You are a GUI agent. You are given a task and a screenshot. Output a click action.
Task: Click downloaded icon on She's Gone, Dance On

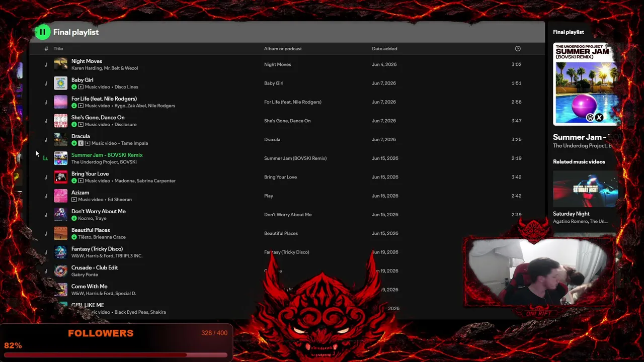point(74,124)
